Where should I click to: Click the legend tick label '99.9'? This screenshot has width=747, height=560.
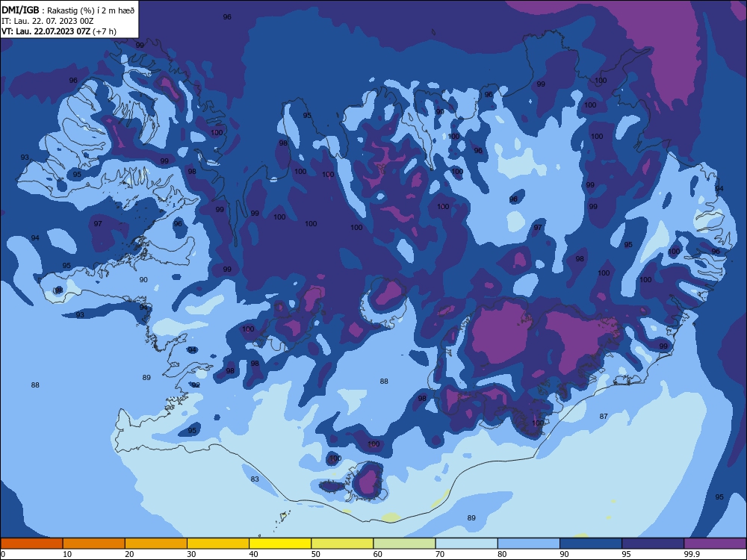(692, 554)
